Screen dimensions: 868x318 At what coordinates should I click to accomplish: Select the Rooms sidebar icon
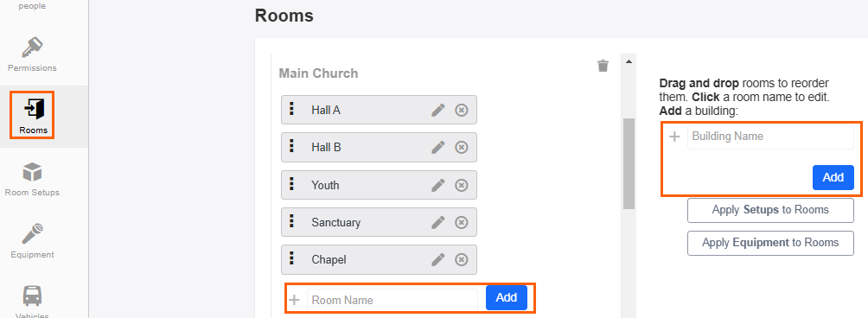tap(33, 115)
